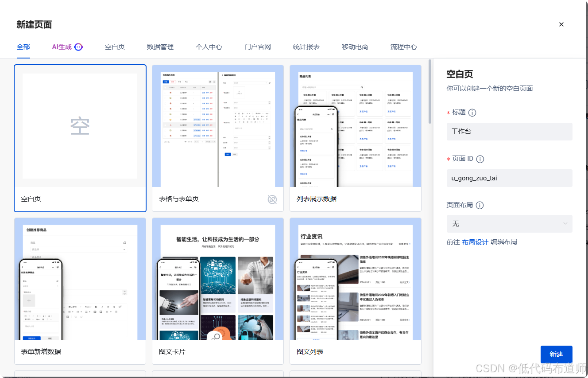Open the 流程中心 tab
Screen dimensions: 588x378
coord(404,47)
